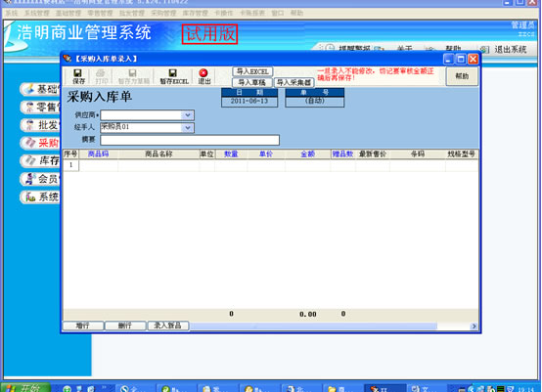The width and height of the screenshot is (542, 392).
Task: Open the 零售 sidebar module button
Action: 40,108
